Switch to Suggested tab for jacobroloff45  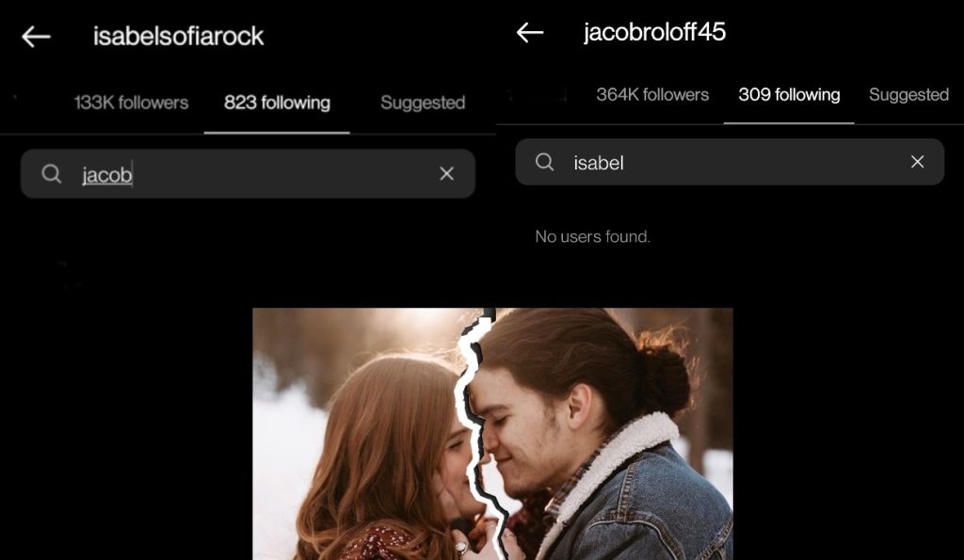point(908,94)
